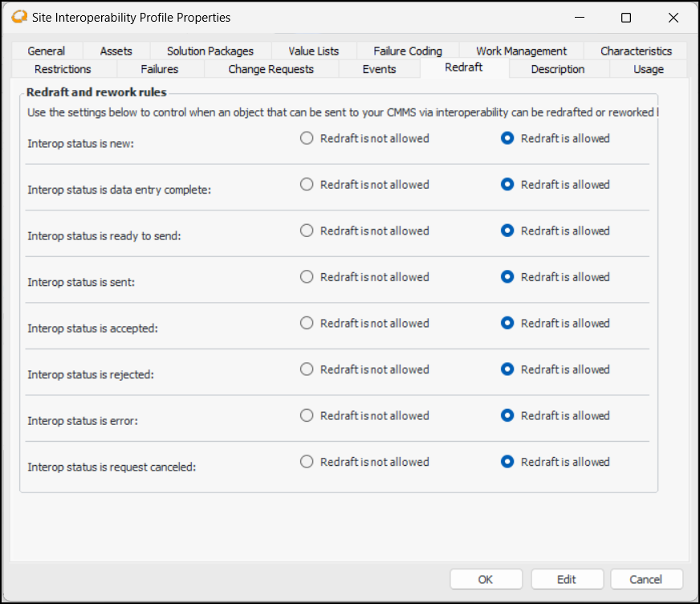Disallow redraft for status ready to send
700x604 pixels.
pos(307,231)
